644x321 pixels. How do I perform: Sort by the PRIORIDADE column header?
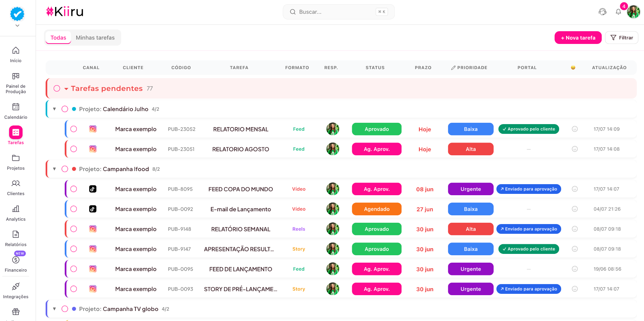pyautogui.click(x=469, y=68)
